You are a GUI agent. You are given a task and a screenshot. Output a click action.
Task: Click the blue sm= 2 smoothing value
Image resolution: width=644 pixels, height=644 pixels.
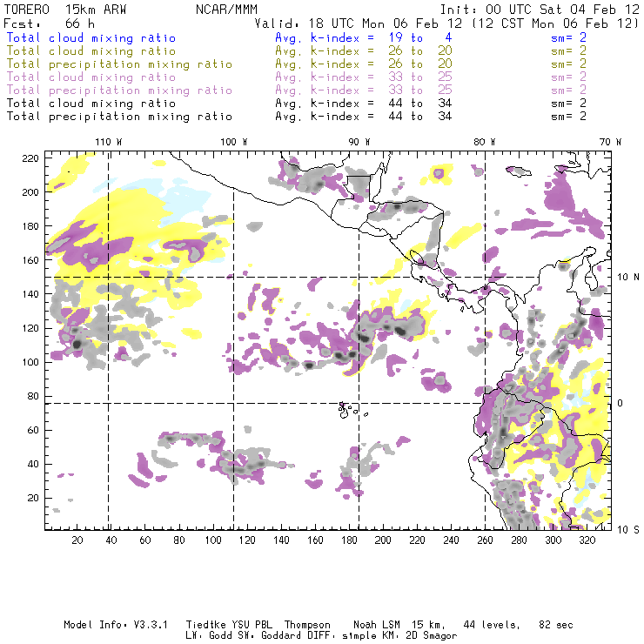[569, 37]
